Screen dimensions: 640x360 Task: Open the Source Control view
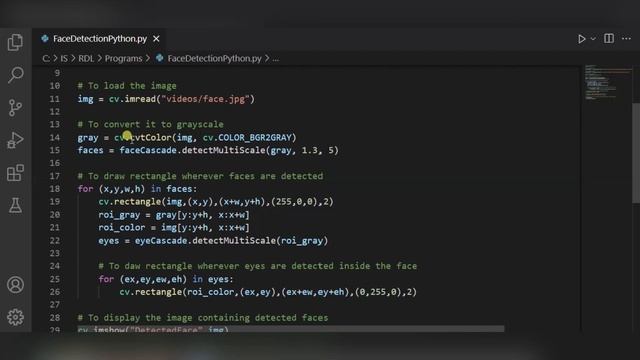[15, 108]
